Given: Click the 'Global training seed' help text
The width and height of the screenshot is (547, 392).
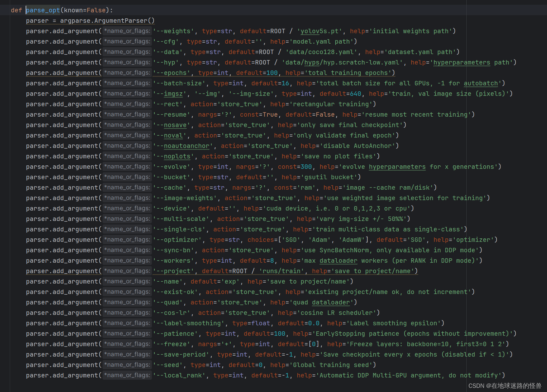Looking at the screenshot, I should coord(331,365).
